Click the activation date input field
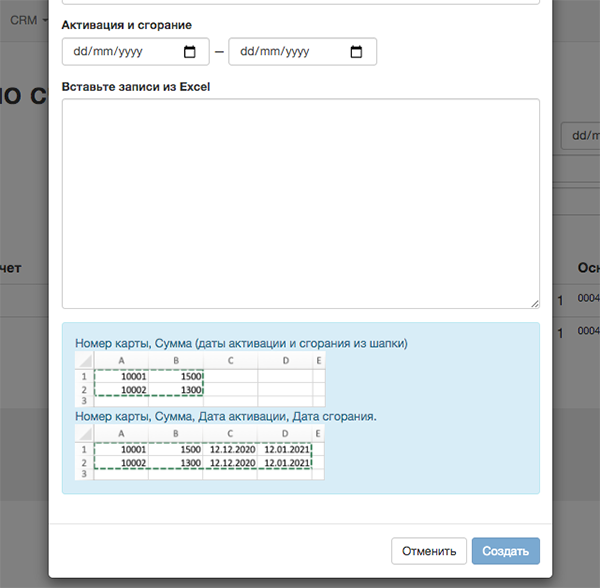 (x=135, y=52)
